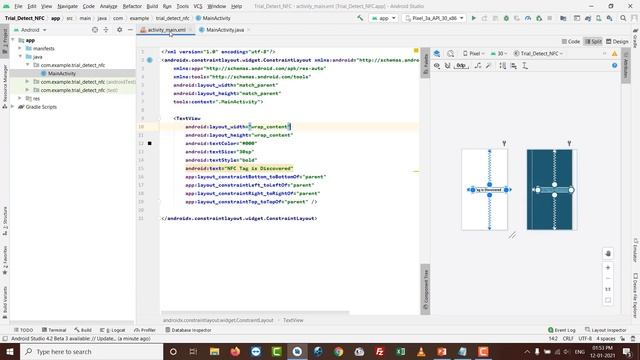This screenshot has width=640, height=360.
Task: Open the Navigate menu
Action: (67, 6)
